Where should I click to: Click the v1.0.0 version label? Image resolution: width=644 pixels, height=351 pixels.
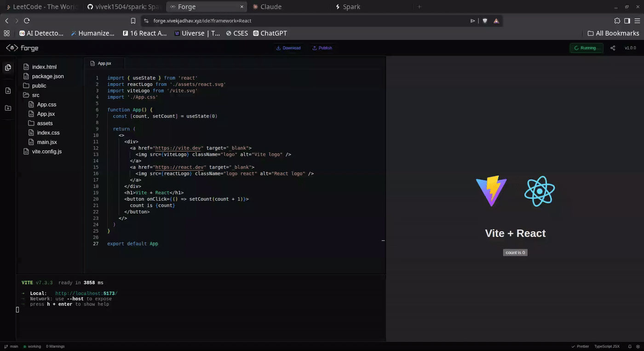click(630, 48)
